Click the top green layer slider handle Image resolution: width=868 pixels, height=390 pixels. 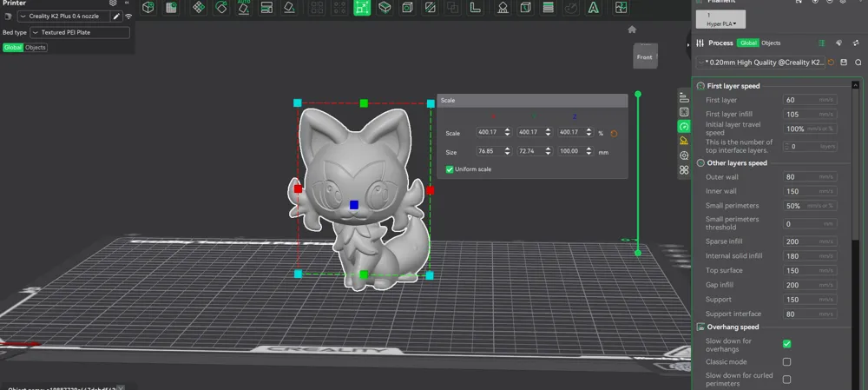click(638, 94)
